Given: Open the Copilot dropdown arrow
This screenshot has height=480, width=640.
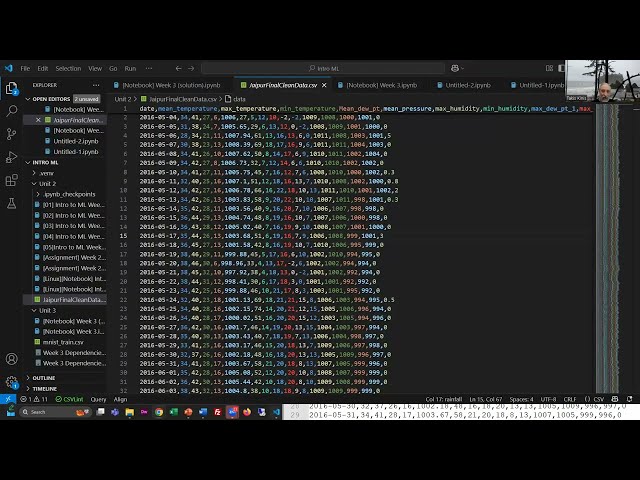Looking at the screenshot, I should (x=462, y=68).
